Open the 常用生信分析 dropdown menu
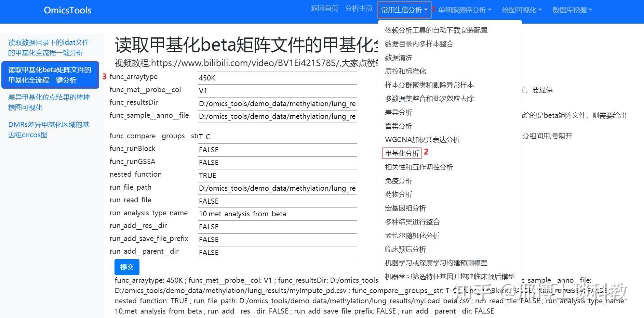 403,10
